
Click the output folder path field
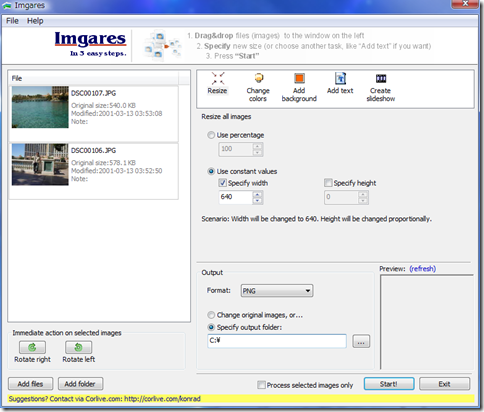point(277,341)
